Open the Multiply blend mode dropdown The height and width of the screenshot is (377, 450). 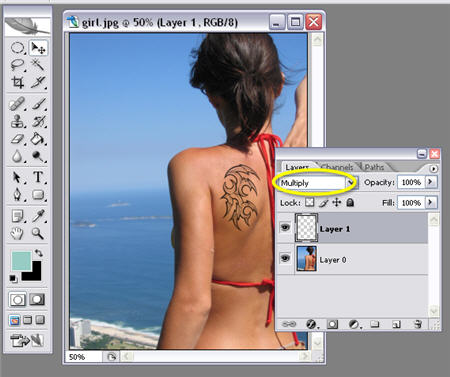pos(351,183)
